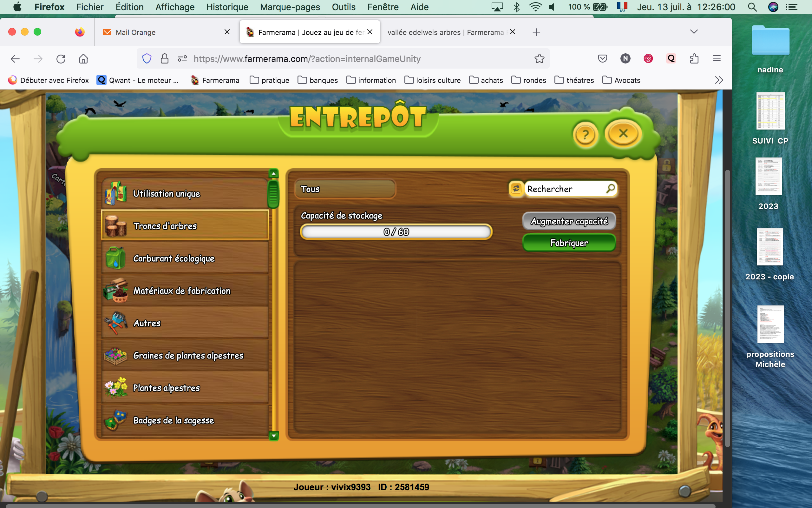Click the green category list scrollbar thumb
Screen dimensions: 812x508
273,194
